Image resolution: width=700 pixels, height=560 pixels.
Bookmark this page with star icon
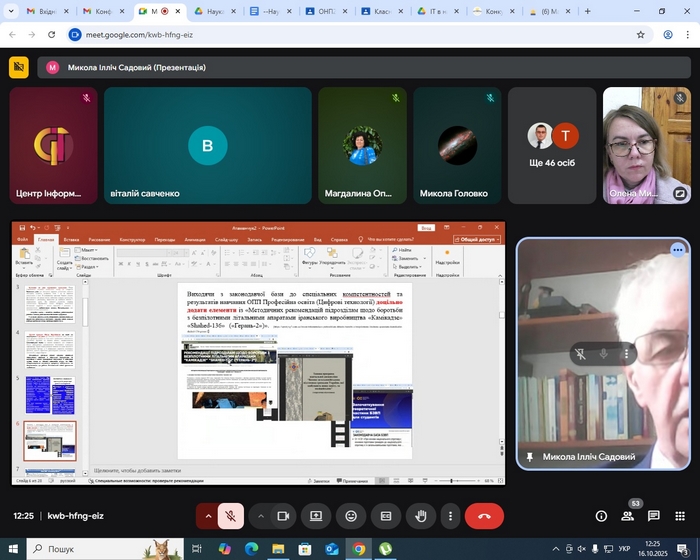[641, 34]
